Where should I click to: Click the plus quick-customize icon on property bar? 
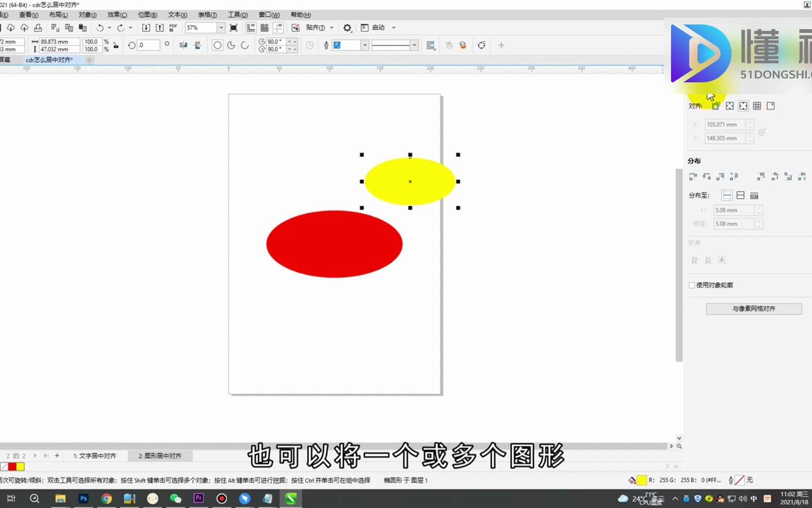pyautogui.click(x=501, y=45)
